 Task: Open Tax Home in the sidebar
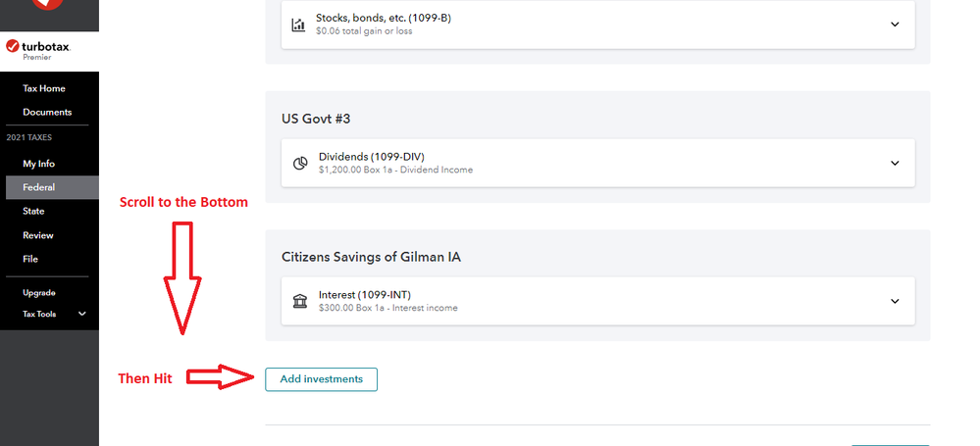tap(44, 88)
